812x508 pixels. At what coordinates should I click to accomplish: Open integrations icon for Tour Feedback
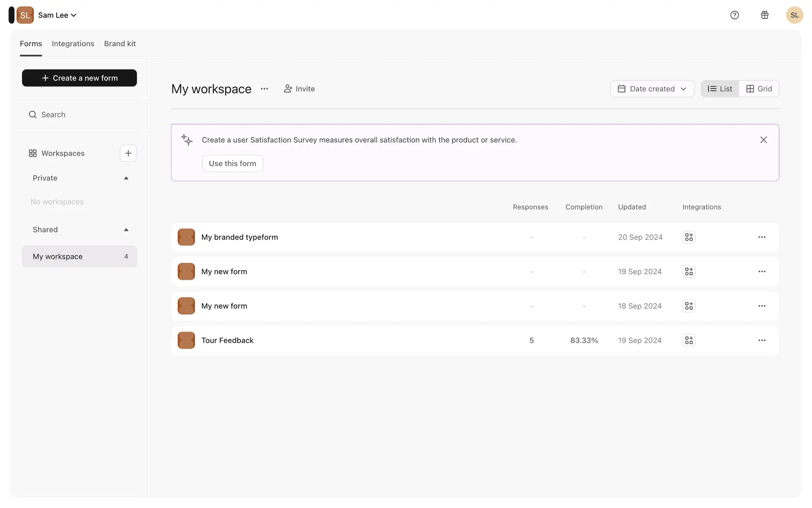(x=689, y=340)
